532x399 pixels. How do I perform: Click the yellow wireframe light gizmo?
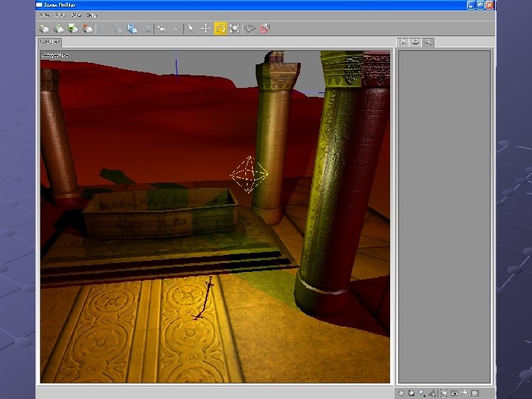click(248, 174)
